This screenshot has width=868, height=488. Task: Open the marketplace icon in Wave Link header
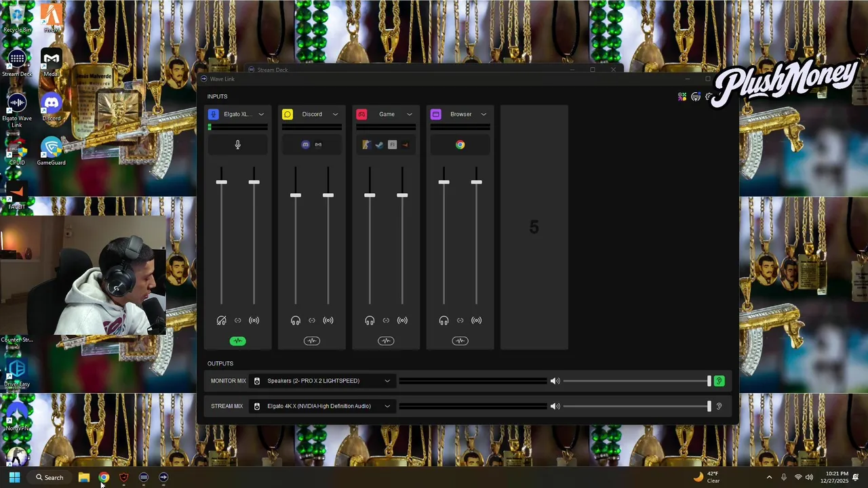(x=696, y=97)
